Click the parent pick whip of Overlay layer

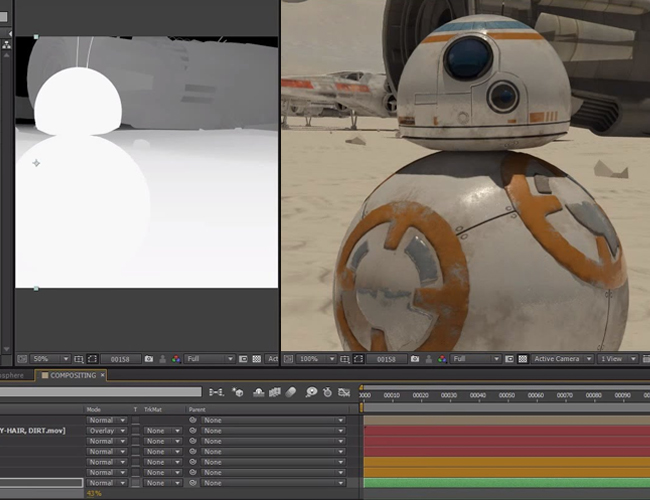point(193,431)
